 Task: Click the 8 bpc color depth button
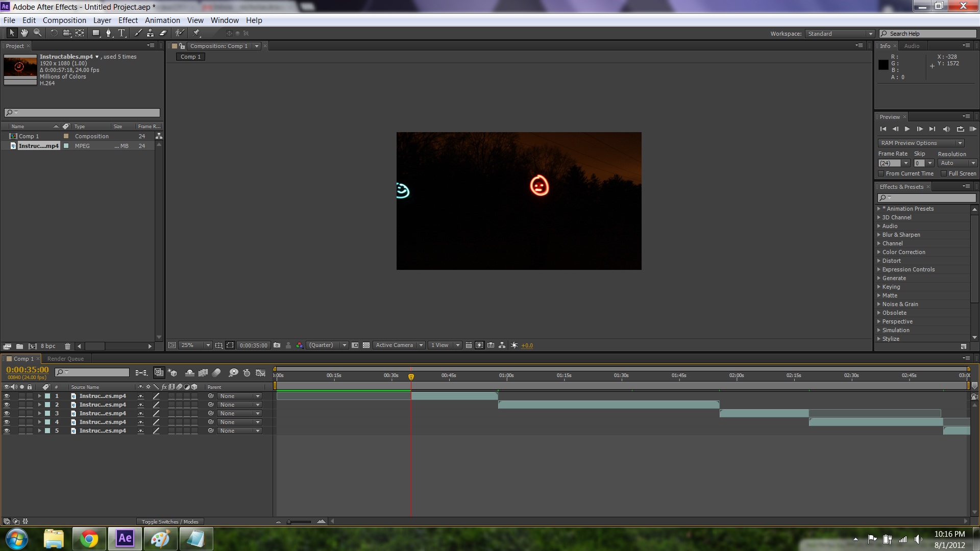pyautogui.click(x=48, y=346)
